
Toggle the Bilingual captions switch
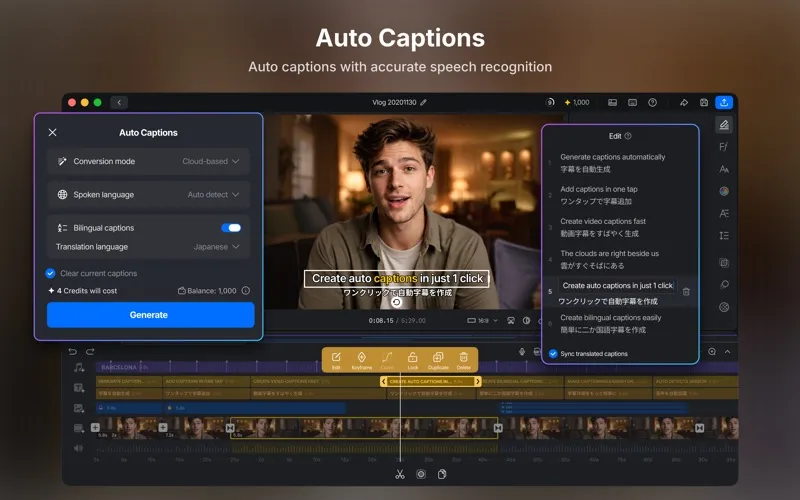(231, 228)
